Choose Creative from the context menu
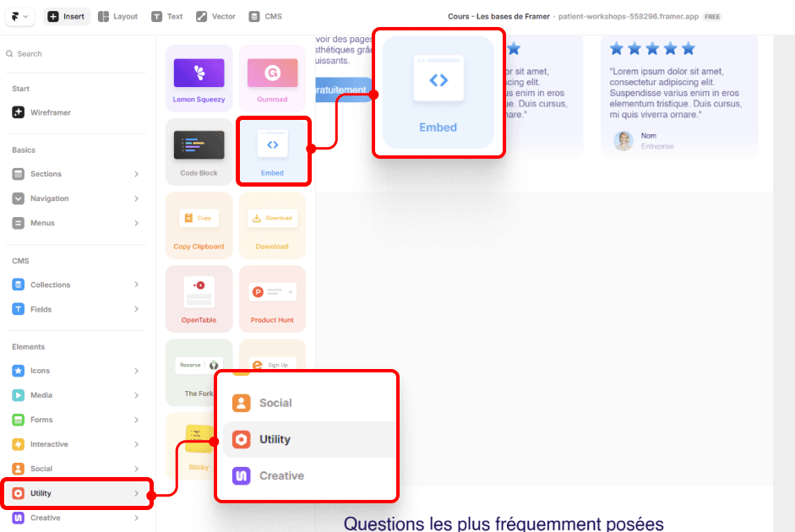795x532 pixels. (307, 475)
